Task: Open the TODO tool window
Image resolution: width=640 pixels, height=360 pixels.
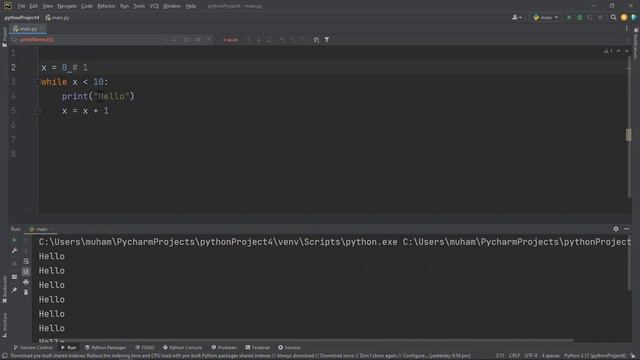Action: tap(145, 348)
